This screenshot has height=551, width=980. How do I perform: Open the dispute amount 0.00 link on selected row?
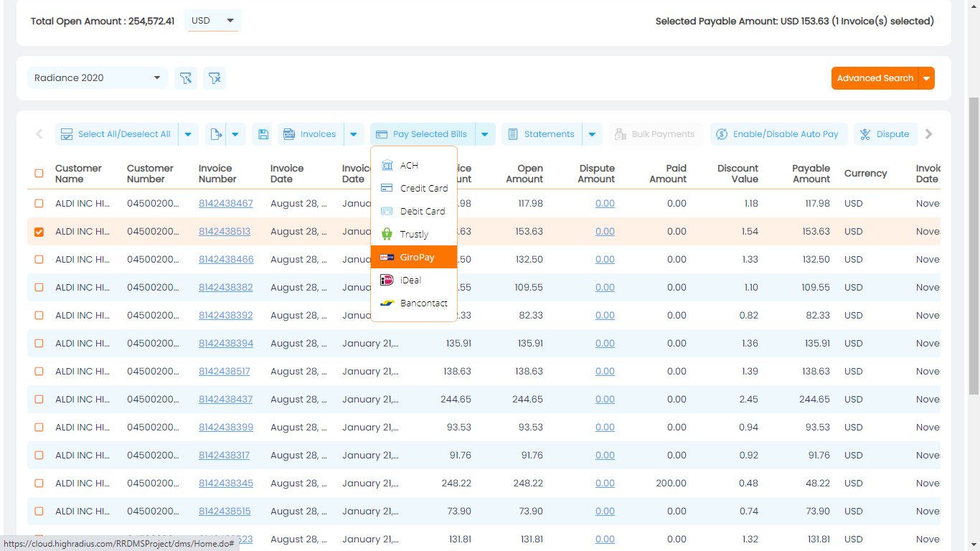605,231
